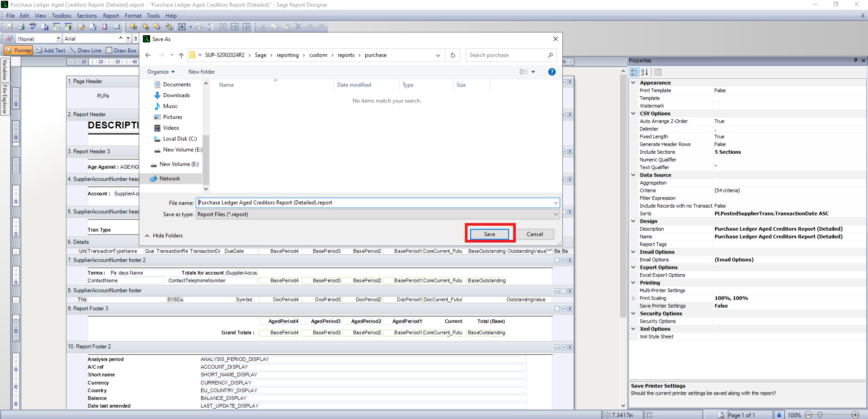
Task: Select Local Disk (C:) in the folder tree
Action: [x=175, y=138]
